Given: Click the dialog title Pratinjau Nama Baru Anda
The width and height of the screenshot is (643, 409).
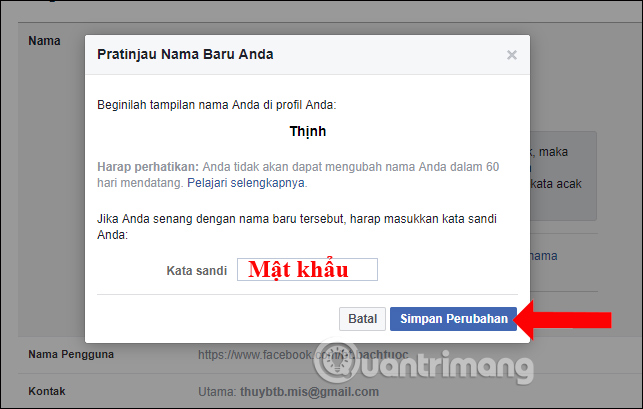Looking at the screenshot, I should pos(185,54).
